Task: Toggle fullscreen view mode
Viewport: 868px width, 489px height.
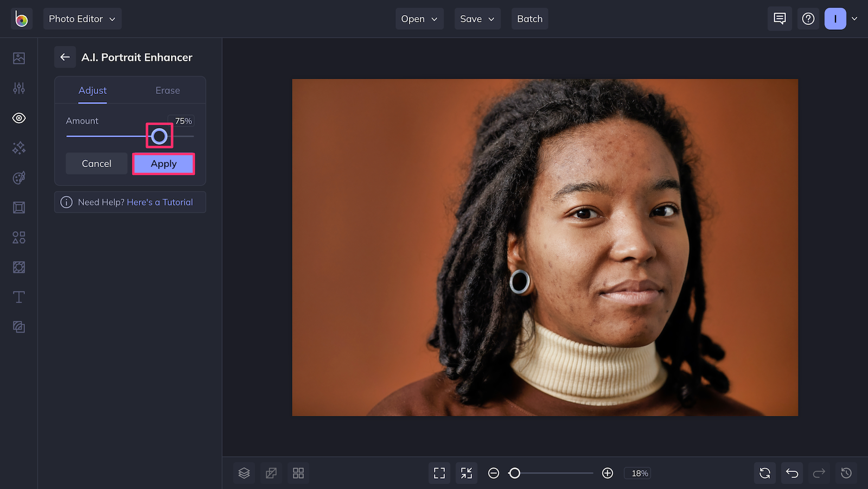Action: point(439,473)
